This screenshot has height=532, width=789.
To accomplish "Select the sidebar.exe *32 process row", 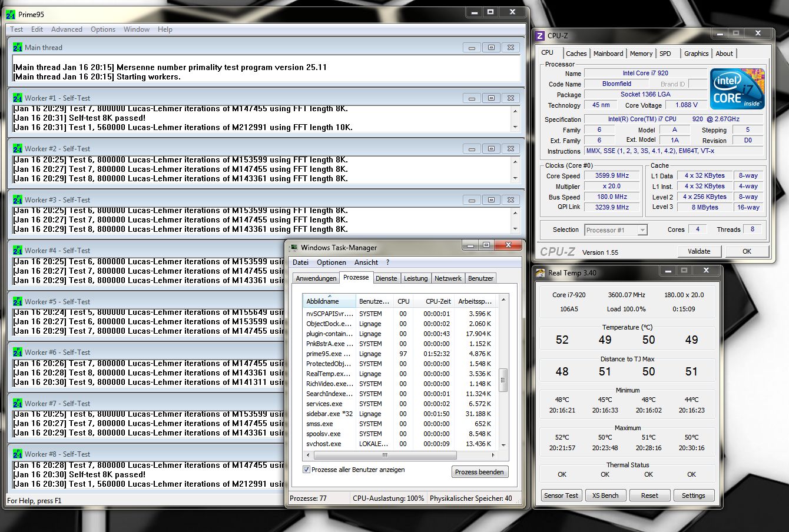I will point(400,414).
